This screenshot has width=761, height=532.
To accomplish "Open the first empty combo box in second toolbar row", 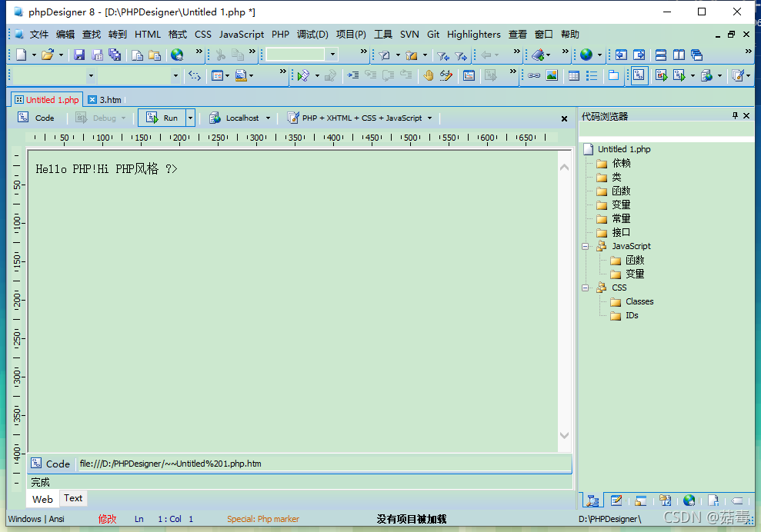I will pos(53,75).
